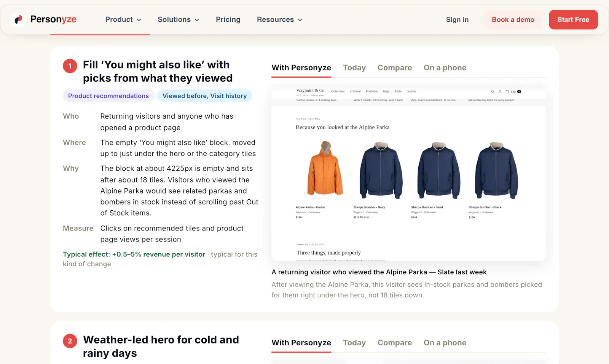Expand the Product dropdown menu
The height and width of the screenshot is (364, 609).
pyautogui.click(x=123, y=19)
